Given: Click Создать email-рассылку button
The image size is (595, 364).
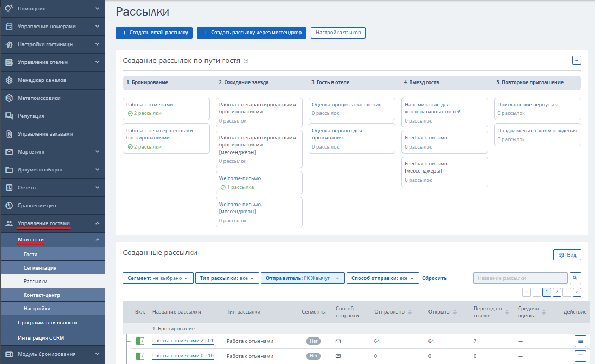Looking at the screenshot, I should coord(154,33).
